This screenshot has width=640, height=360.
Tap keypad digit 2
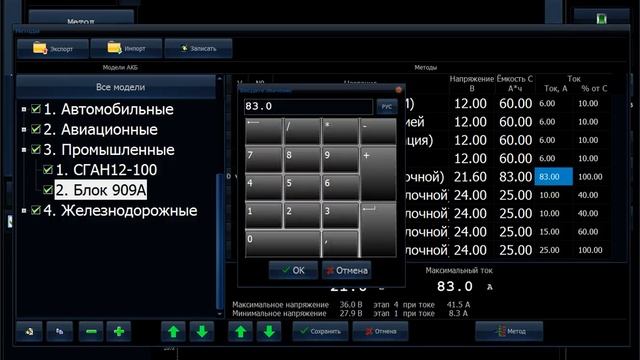click(x=302, y=216)
